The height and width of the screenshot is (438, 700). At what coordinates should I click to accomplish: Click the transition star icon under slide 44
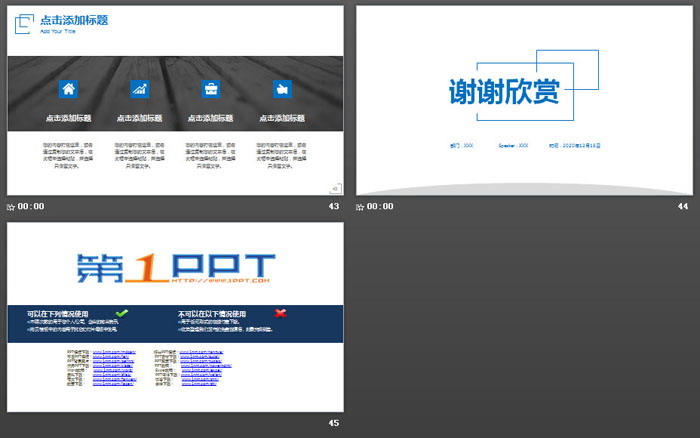[x=360, y=207]
